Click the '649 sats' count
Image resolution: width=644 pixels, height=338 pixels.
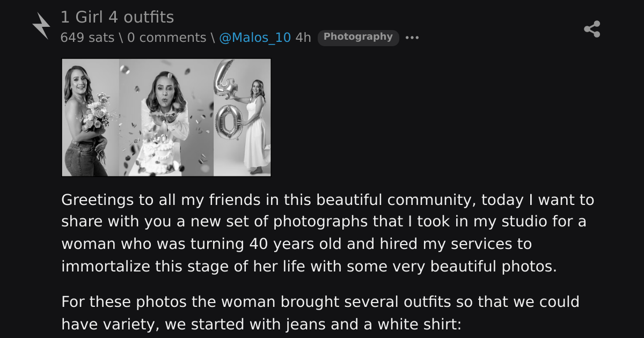coord(87,38)
